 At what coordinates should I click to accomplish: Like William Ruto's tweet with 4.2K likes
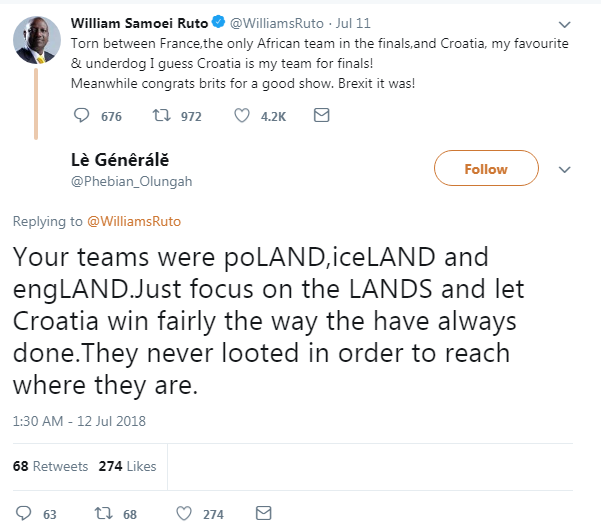point(241,116)
